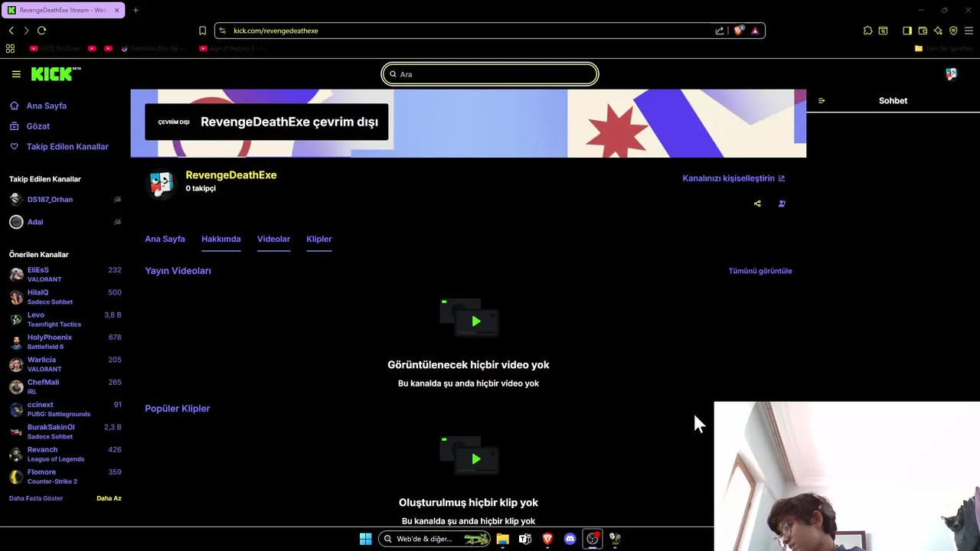Open the browser main menu

969,31
